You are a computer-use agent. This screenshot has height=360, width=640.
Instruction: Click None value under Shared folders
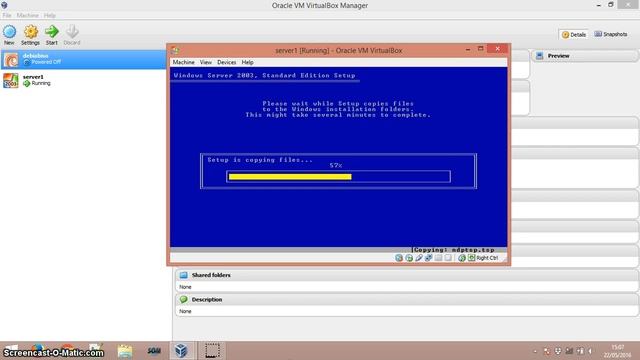[185, 287]
